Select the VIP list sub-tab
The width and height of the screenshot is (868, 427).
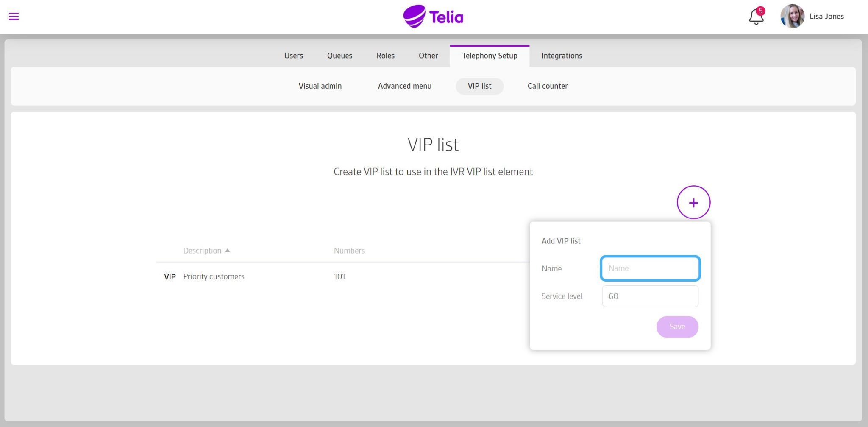[x=479, y=86]
